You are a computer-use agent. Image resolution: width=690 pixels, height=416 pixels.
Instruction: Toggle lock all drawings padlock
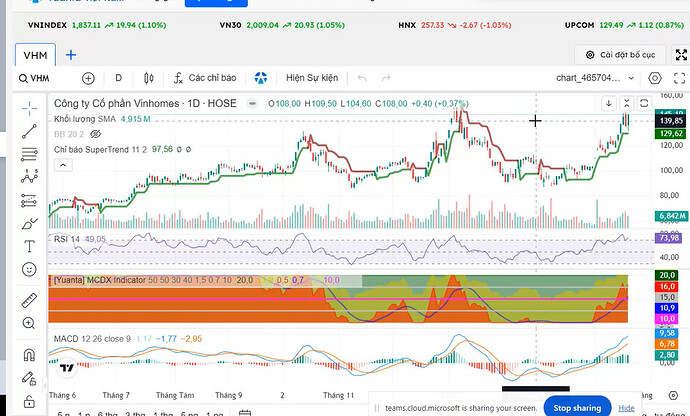tap(29, 402)
